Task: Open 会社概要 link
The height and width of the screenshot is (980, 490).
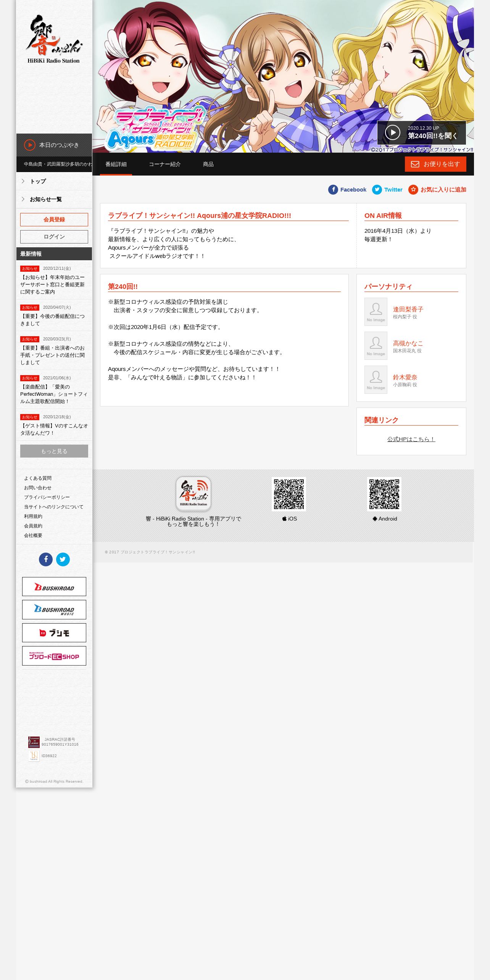Action: pos(33,535)
